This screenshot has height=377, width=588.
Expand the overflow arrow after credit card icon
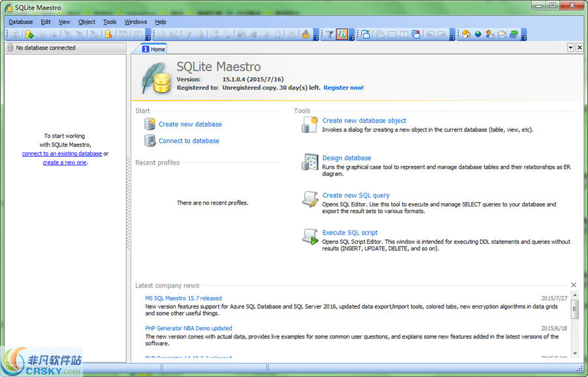tap(524, 35)
